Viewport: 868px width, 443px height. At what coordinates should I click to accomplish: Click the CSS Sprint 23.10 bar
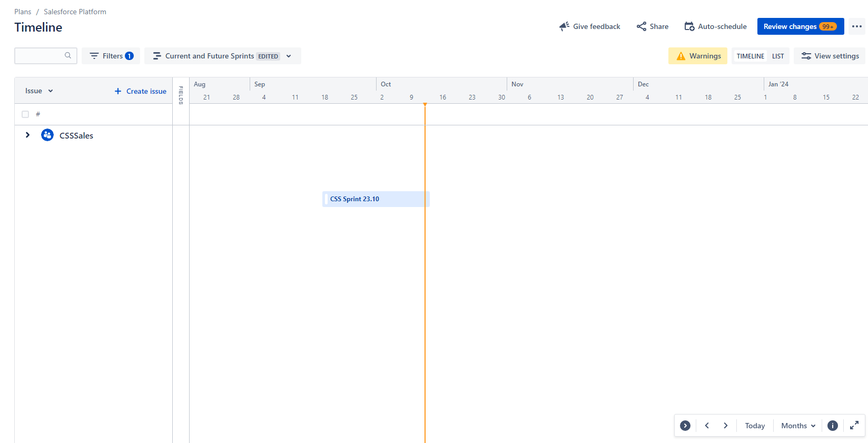[x=376, y=199]
